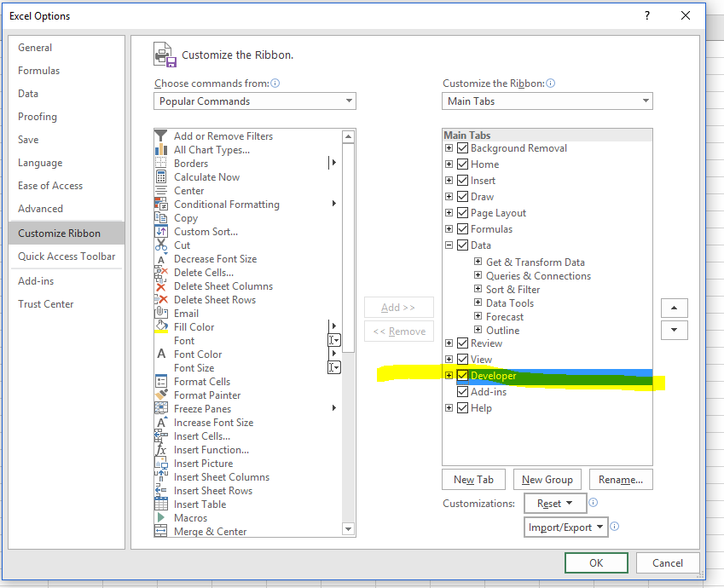
Task: Click the Merge & Center icon
Action: (x=160, y=531)
